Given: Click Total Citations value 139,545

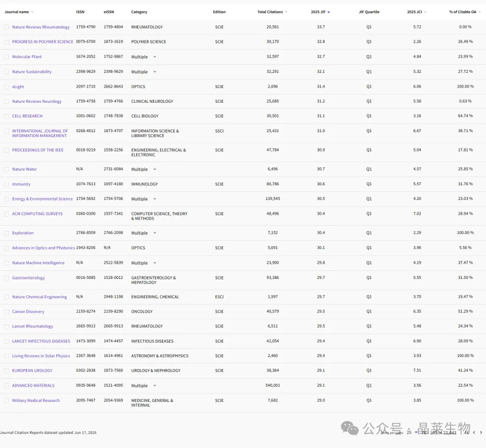Looking at the screenshot, I should click(x=273, y=198).
